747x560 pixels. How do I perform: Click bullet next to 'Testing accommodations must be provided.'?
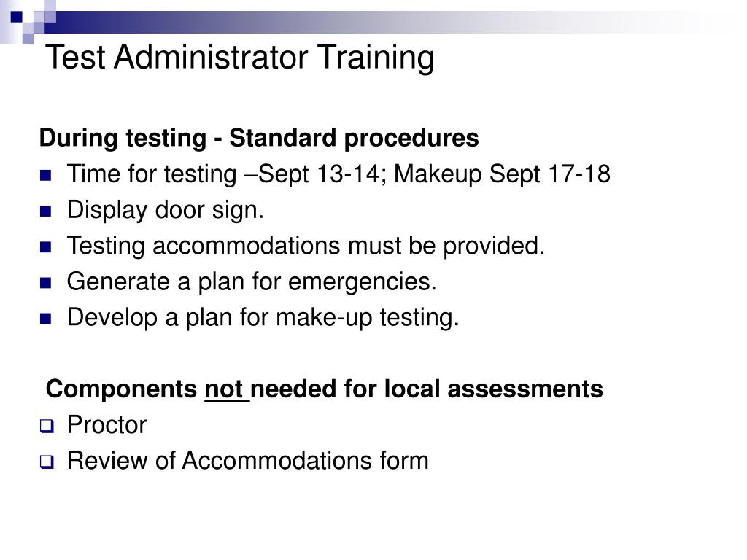click(46, 247)
